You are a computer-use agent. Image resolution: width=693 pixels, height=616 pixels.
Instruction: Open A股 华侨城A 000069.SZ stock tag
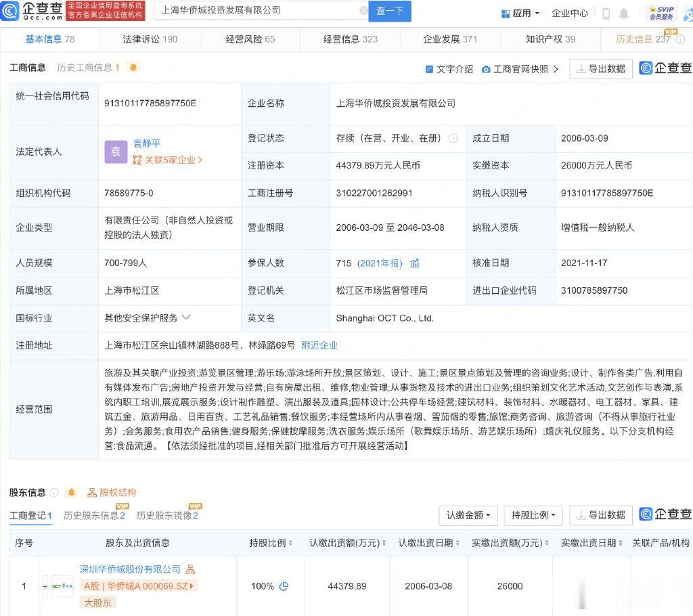click(139, 586)
